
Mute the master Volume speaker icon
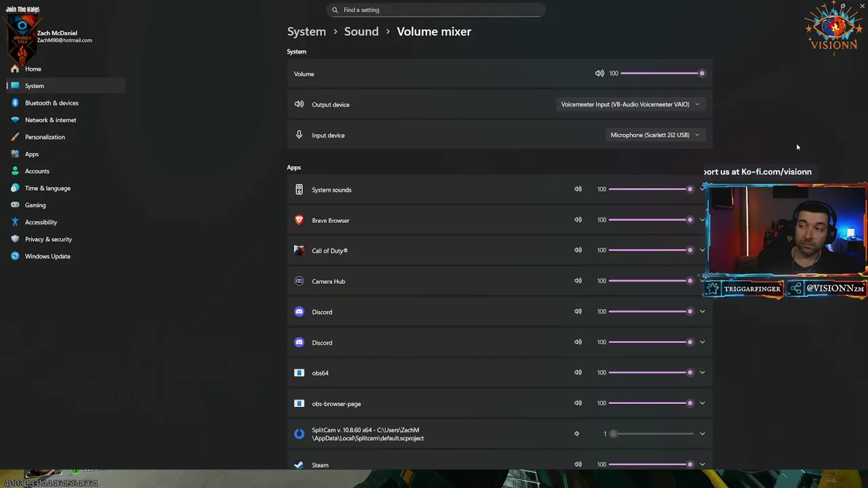[x=599, y=73]
